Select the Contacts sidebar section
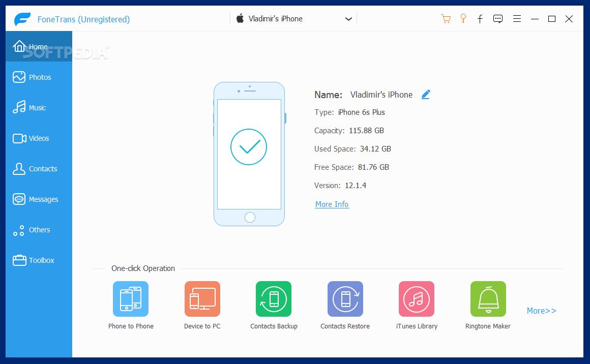This screenshot has width=590, height=364. tap(39, 168)
